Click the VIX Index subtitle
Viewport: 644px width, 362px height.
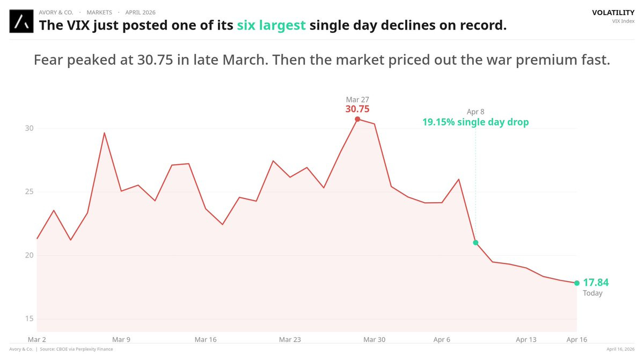tap(623, 21)
